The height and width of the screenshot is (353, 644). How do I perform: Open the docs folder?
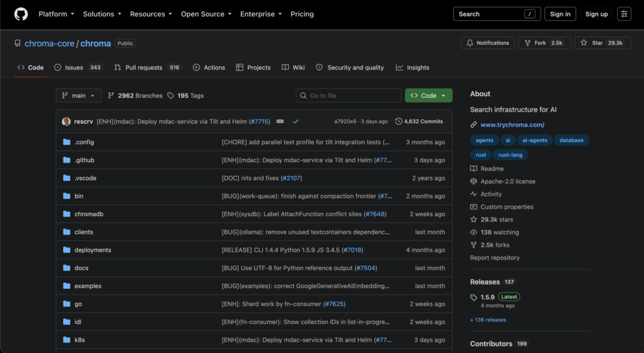[81, 268]
